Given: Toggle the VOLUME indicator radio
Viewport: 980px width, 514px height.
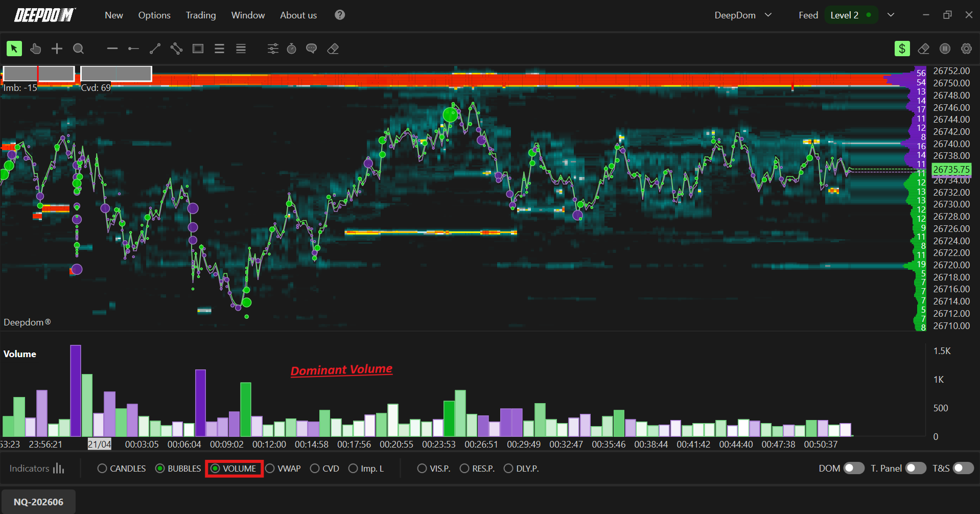Looking at the screenshot, I should 234,469.
